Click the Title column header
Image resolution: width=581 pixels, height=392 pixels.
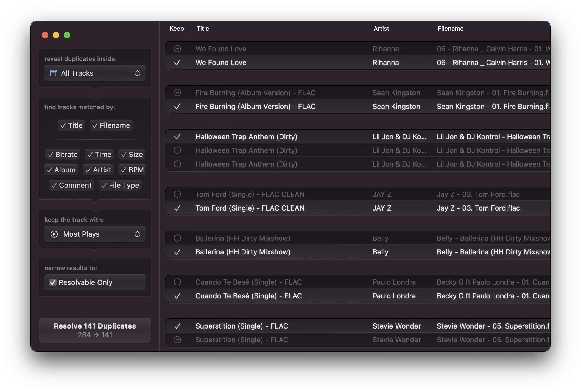(x=202, y=28)
